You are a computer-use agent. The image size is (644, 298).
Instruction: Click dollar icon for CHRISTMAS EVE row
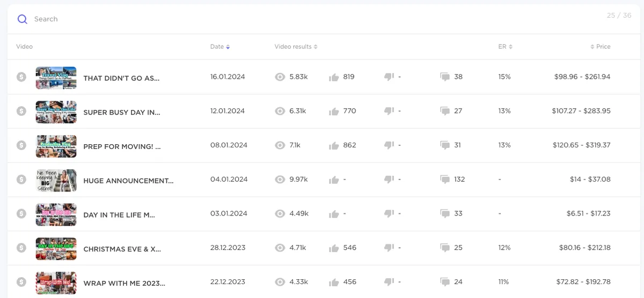[21, 248]
